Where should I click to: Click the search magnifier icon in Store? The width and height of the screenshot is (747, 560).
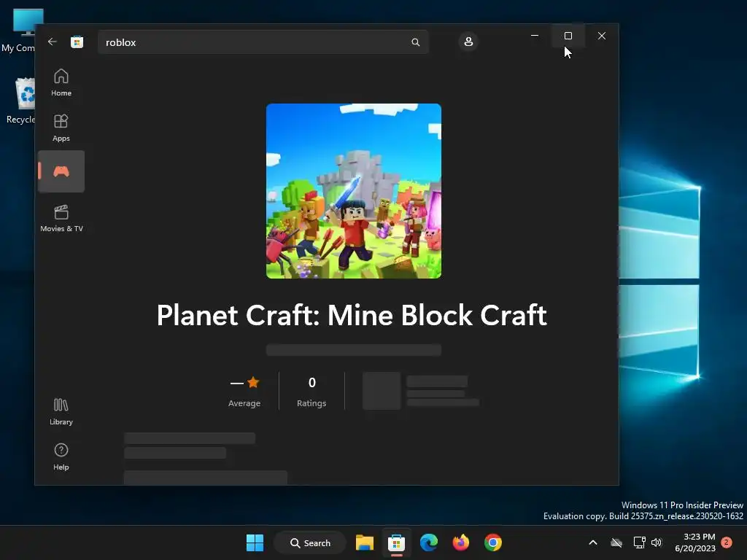415,42
